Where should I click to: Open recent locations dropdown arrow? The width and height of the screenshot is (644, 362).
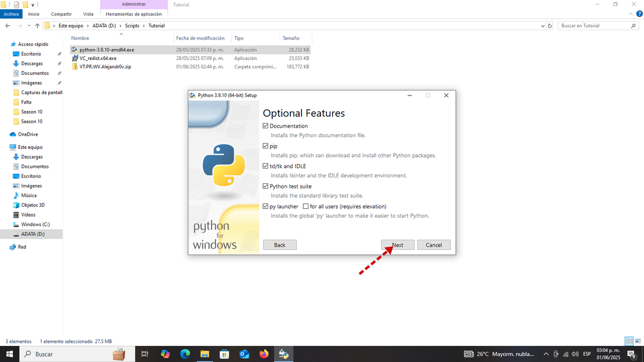point(29,26)
